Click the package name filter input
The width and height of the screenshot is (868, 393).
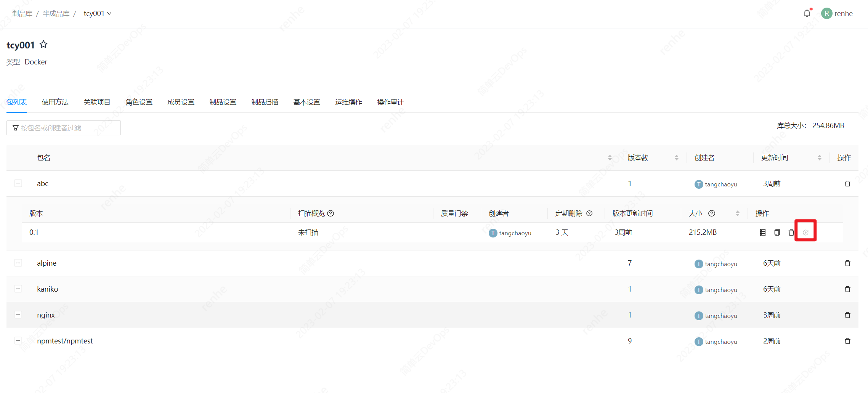point(64,128)
